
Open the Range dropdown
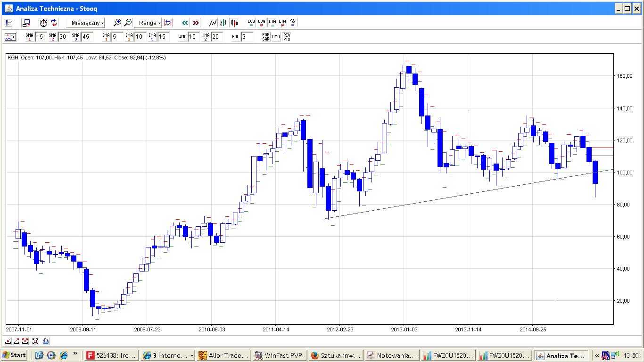[150, 23]
